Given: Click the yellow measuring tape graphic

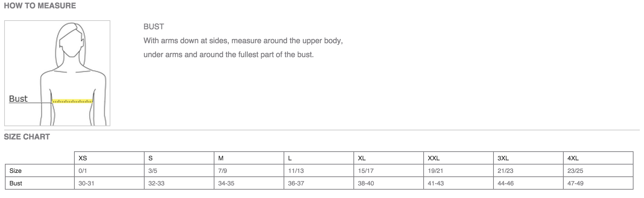Looking at the screenshot, I should (x=72, y=101).
